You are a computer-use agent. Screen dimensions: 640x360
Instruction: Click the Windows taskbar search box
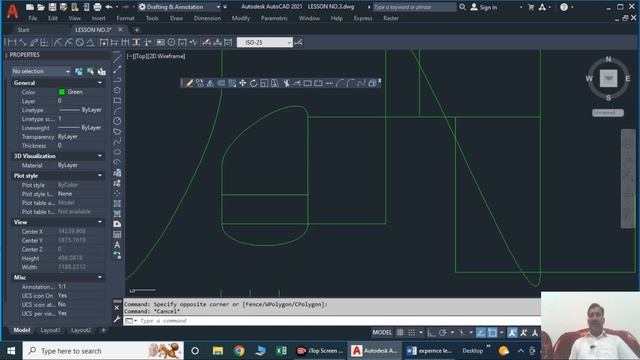click(x=103, y=351)
